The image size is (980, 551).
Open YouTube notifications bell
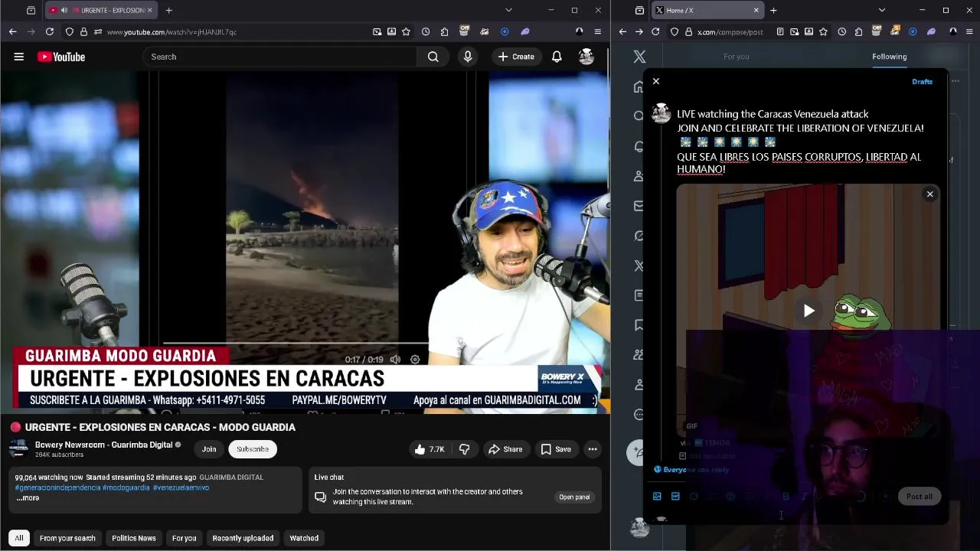click(x=557, y=57)
